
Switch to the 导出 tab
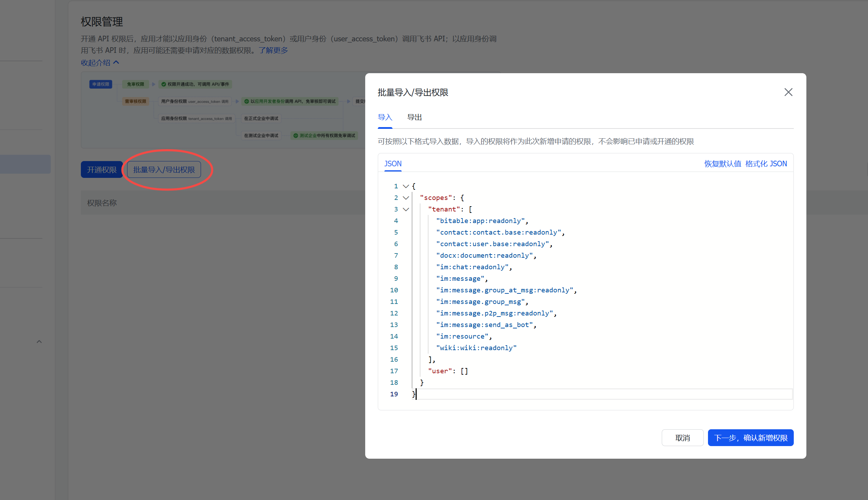[414, 117]
